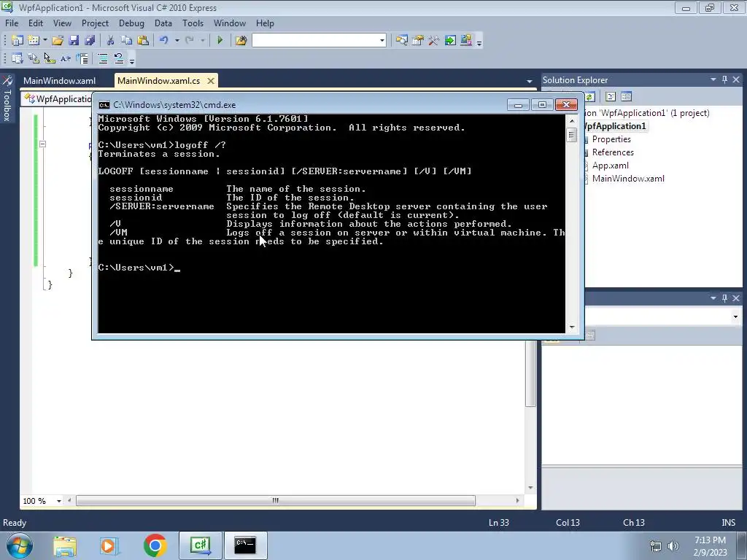Image resolution: width=747 pixels, height=560 pixels.
Task: Open the standard toolbar overflow options
Action: (479, 42)
